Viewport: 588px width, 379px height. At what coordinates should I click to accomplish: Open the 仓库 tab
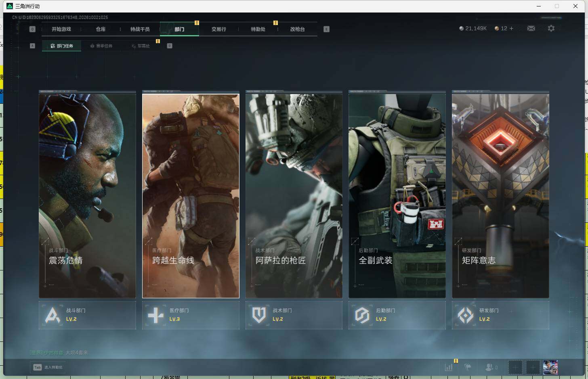point(101,29)
